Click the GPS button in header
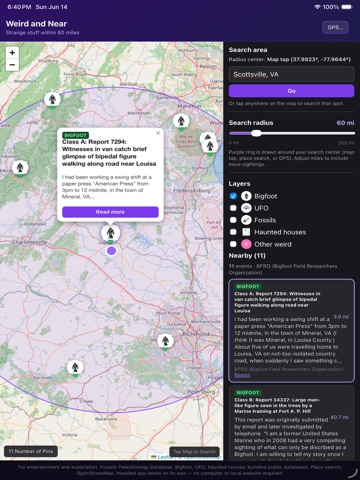 (335, 27)
